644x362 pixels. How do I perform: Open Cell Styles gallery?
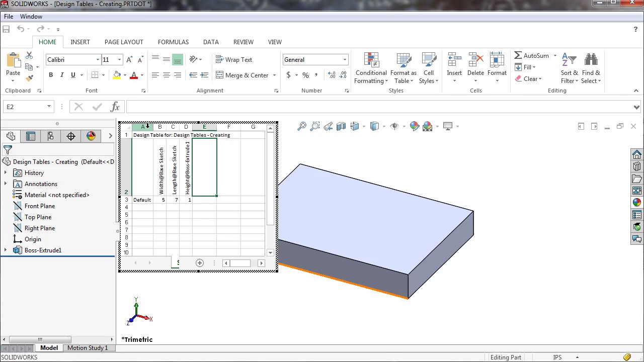(x=429, y=68)
